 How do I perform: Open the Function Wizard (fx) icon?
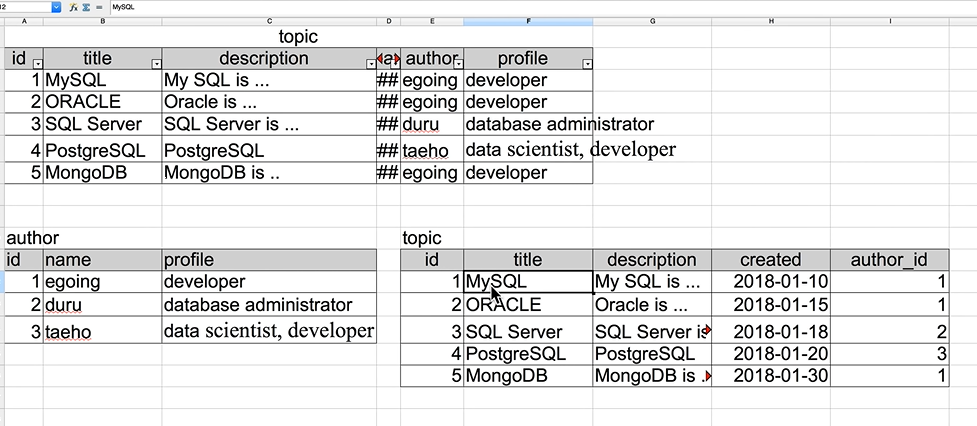tap(74, 7)
